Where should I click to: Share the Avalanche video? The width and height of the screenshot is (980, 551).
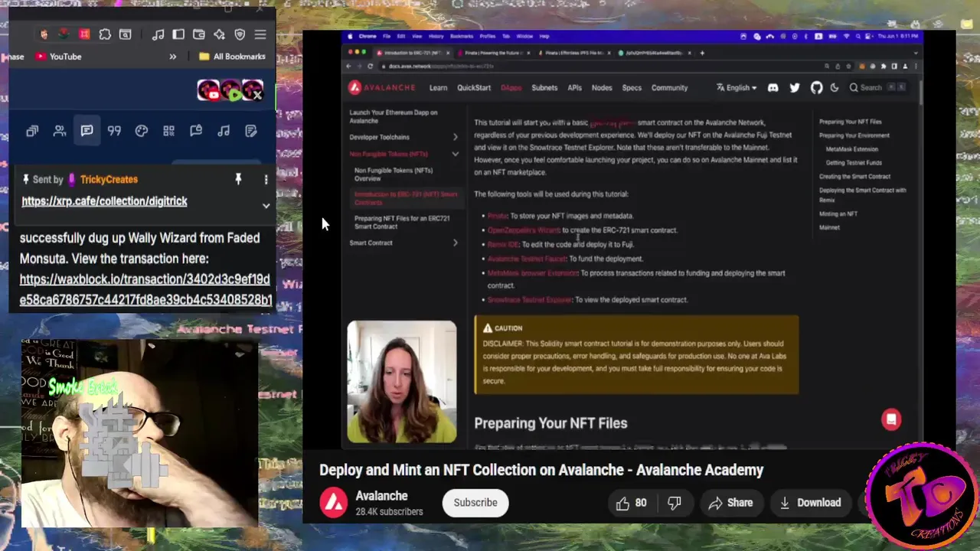click(730, 503)
